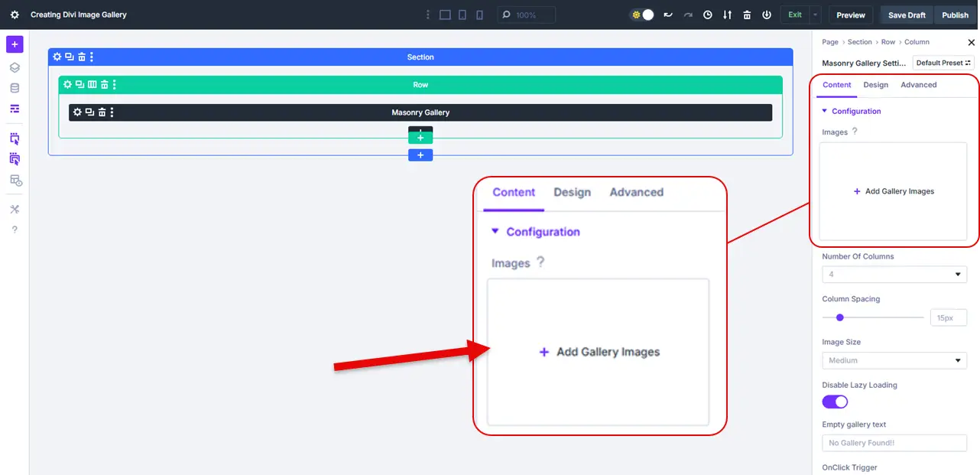The image size is (980, 475).
Task: Open the help question mark in the left sidebar
Action: [x=15, y=229]
